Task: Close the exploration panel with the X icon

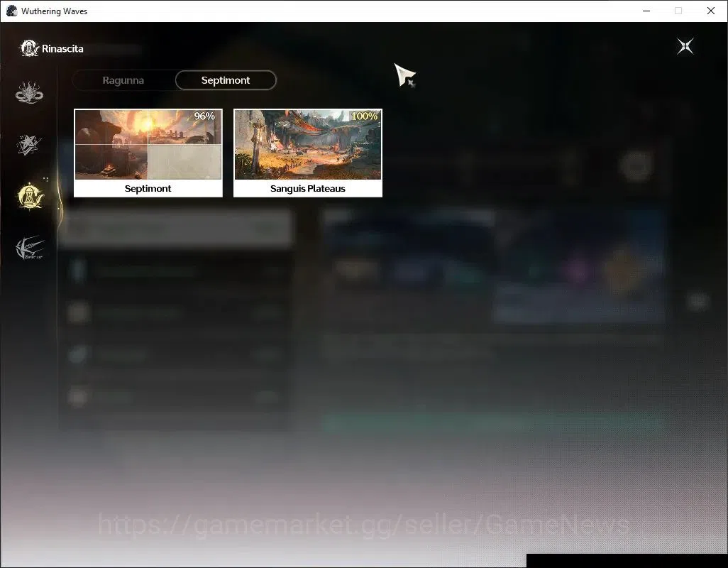Action: pos(685,46)
